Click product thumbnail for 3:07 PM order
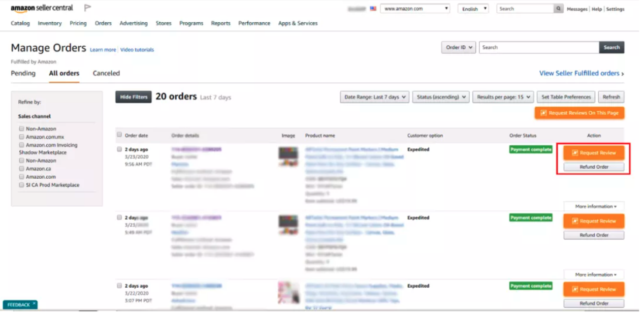Screen dimensions: 644x318 click(288, 293)
